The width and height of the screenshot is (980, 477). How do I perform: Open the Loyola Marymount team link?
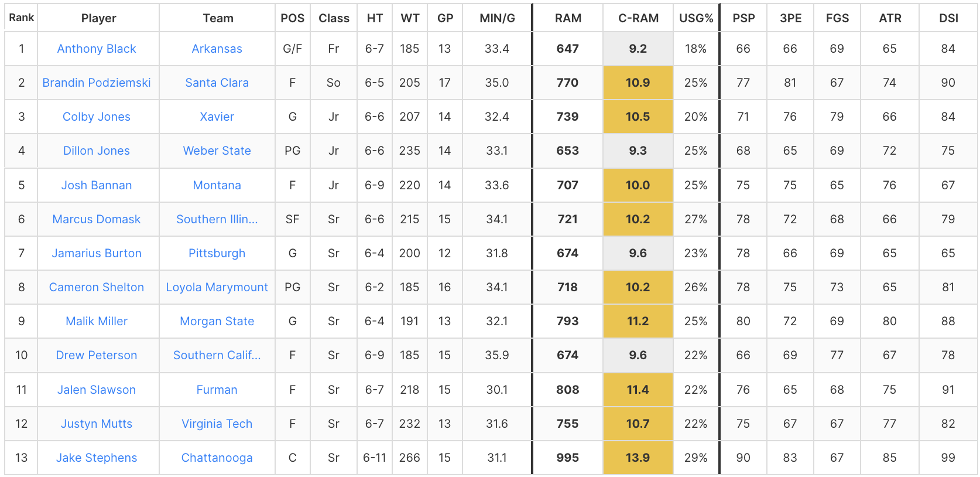pos(217,287)
